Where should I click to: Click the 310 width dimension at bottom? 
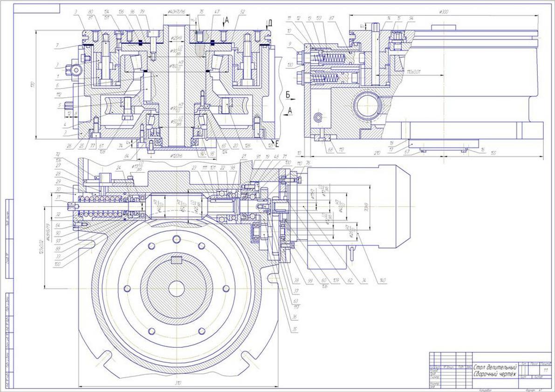coord(178,384)
